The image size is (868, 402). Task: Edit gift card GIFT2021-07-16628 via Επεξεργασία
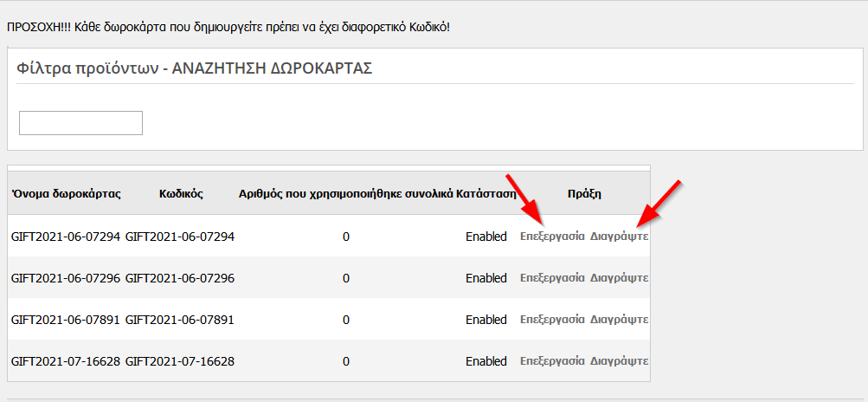coord(552,361)
